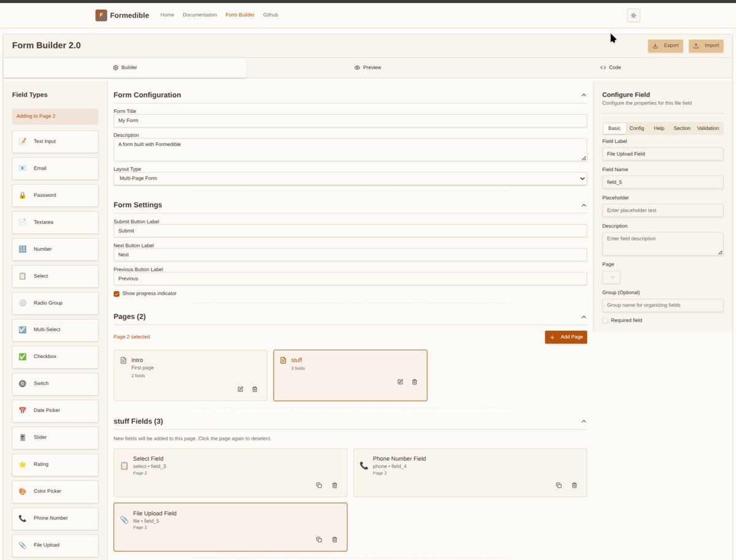This screenshot has height=560, width=736.
Task: Click the Add Page button
Action: [x=565, y=337]
